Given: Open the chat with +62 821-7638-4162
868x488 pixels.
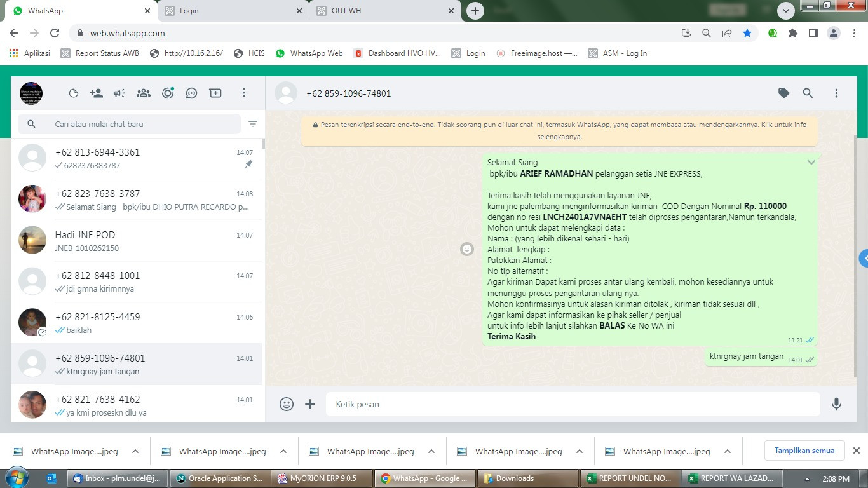Looking at the screenshot, I should [x=136, y=405].
